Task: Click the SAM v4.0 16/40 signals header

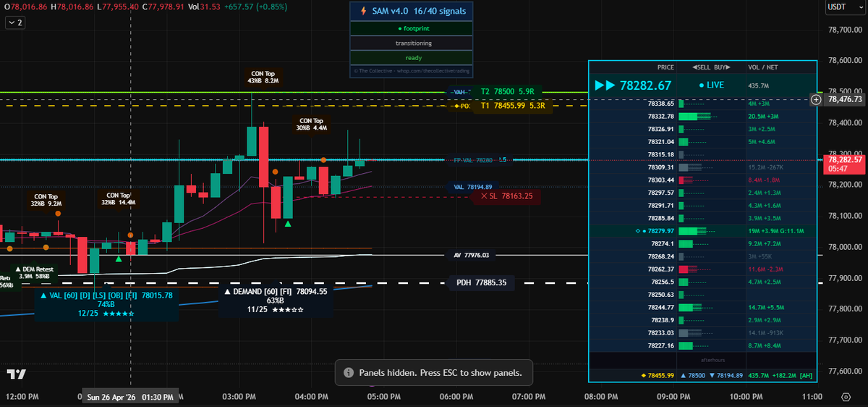Action: [411, 12]
